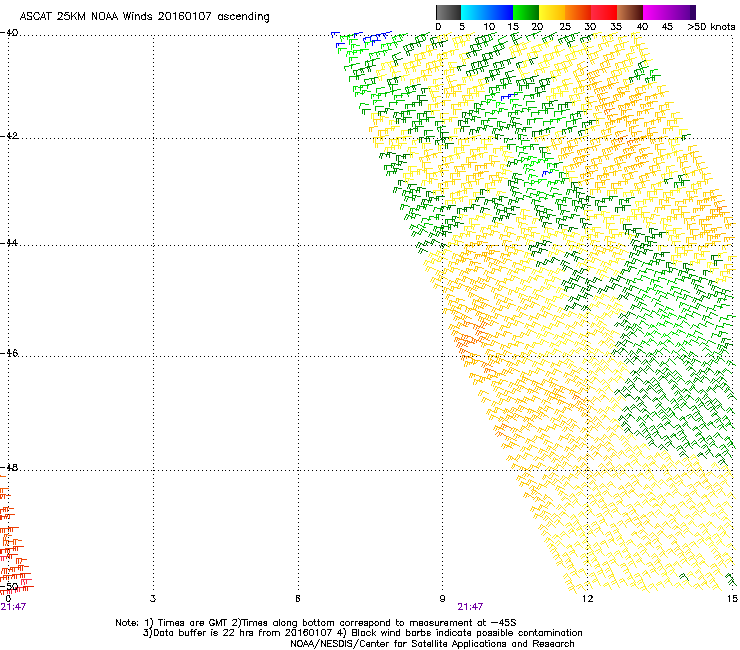Click the longitude label '9'
The height and width of the screenshot is (650, 740).
click(x=442, y=599)
